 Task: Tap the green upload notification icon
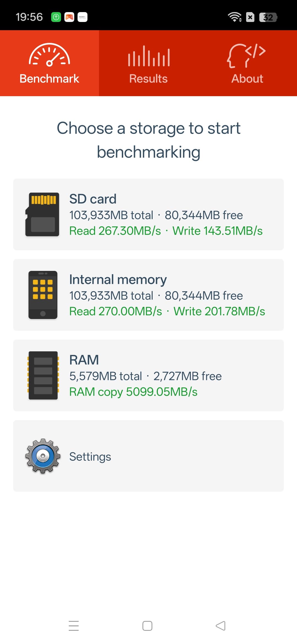pyautogui.click(x=56, y=17)
